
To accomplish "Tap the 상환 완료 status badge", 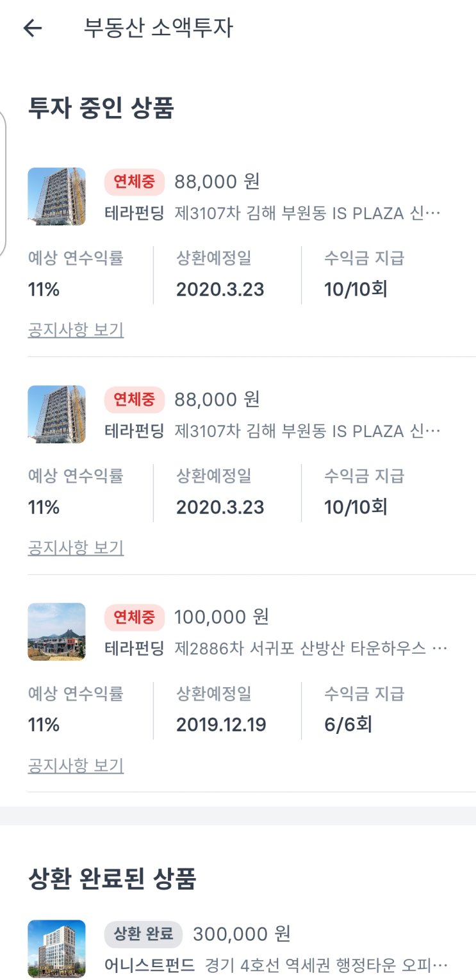I will pyautogui.click(x=144, y=934).
